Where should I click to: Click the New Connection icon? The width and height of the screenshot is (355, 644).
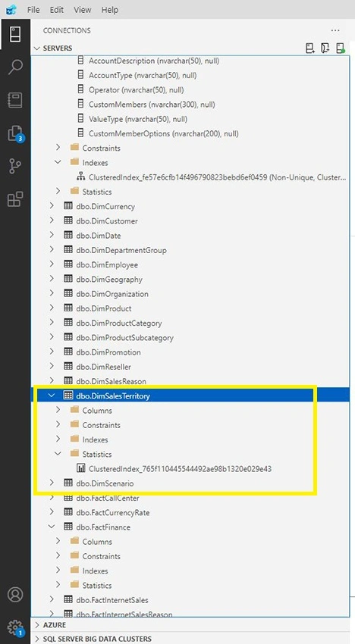[310, 48]
